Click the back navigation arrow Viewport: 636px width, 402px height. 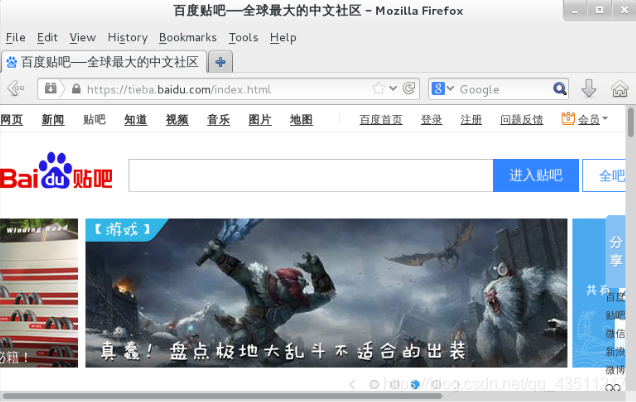(16, 88)
